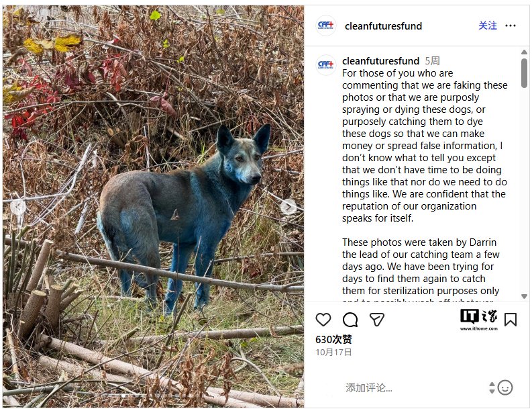Share the post with paper plane icon
The width and height of the screenshot is (532, 413).
(x=377, y=320)
